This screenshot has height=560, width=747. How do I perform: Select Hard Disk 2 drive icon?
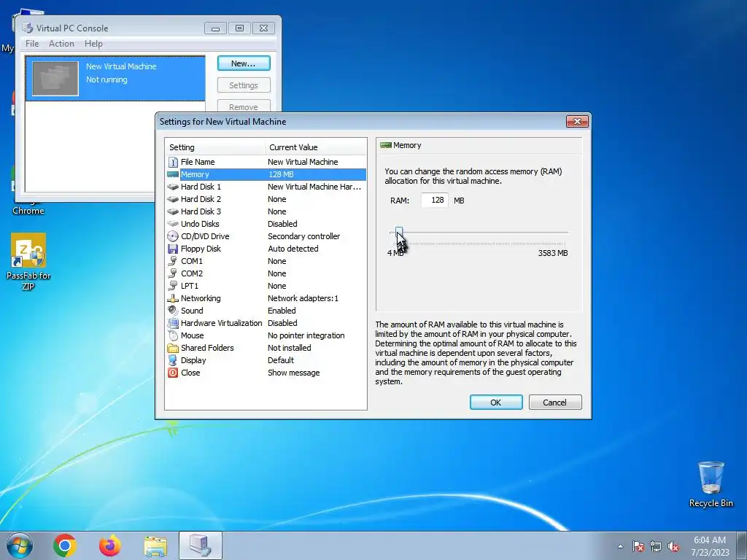[x=173, y=199]
